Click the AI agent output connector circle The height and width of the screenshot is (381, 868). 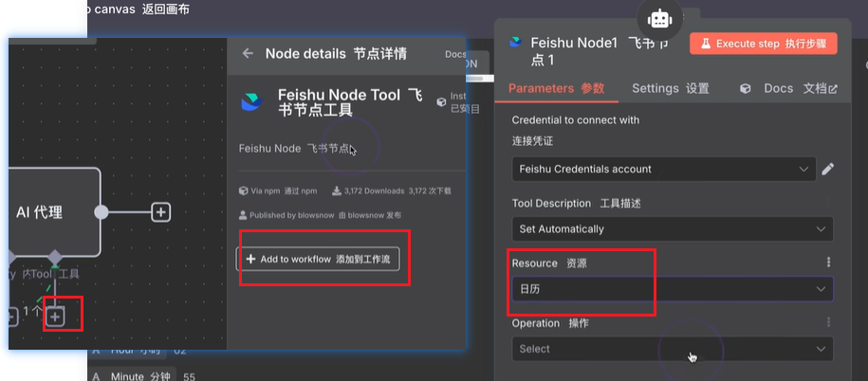pos(102,211)
